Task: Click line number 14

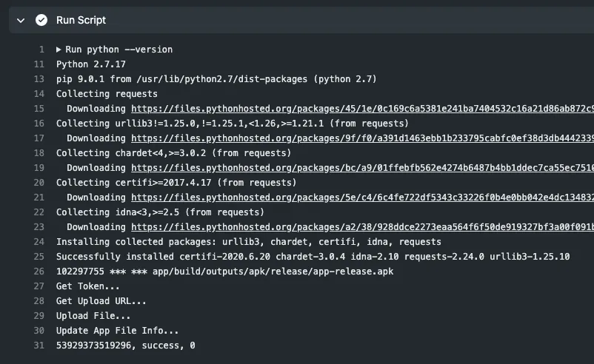Action: (x=39, y=94)
